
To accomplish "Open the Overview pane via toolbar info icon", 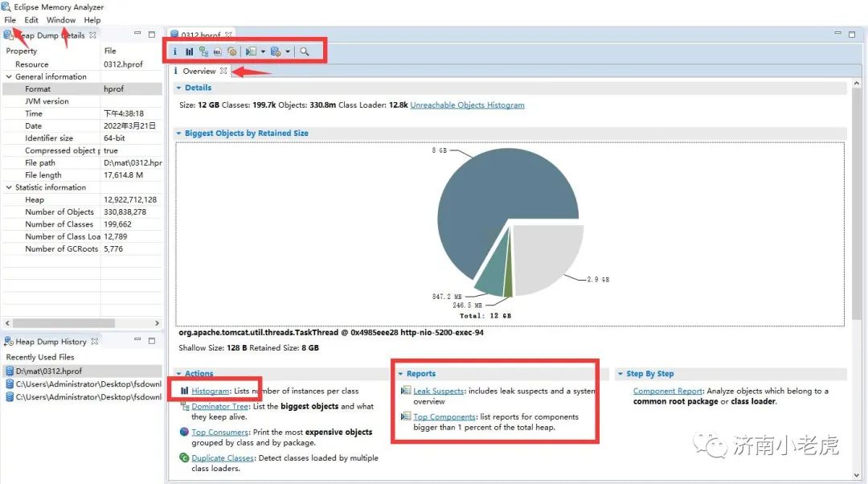I will coord(175,51).
